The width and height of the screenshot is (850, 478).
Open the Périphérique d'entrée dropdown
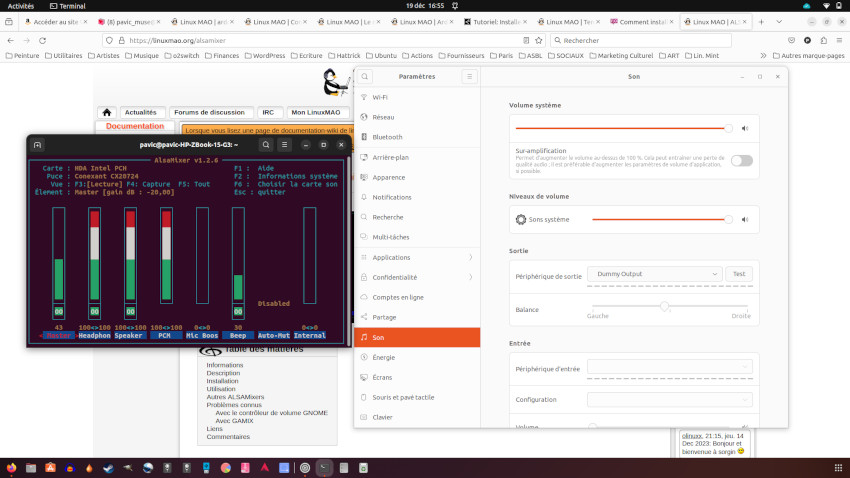(x=669, y=368)
